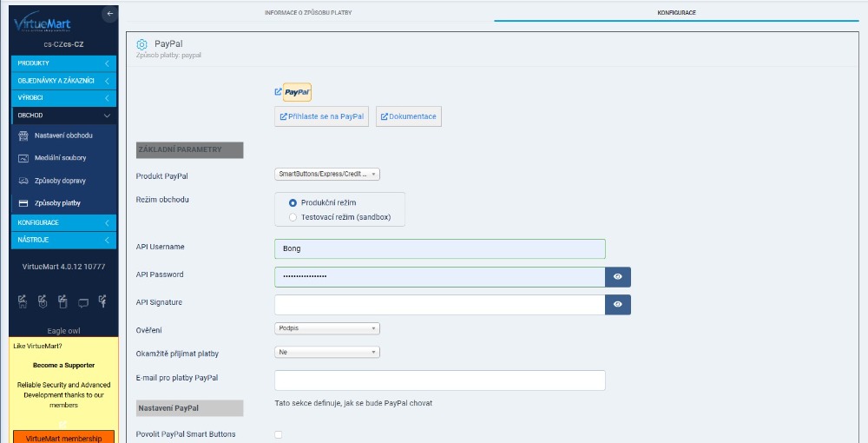Expand the PRODUKTY sidebar section
Image resolution: width=868 pixels, height=443 pixels.
(62, 63)
